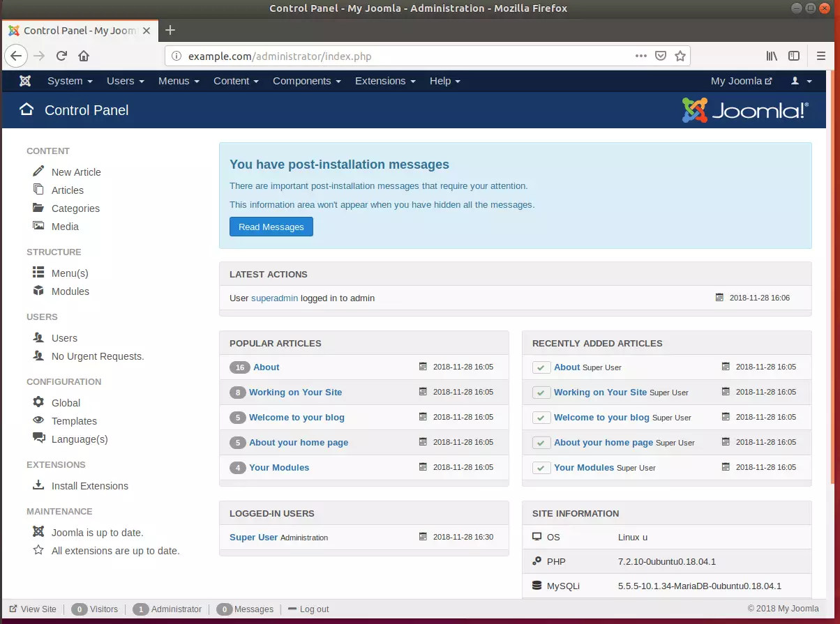Viewport: 840px width, 624px height.
Task: Click Firefox back arrow button
Action: (x=17, y=56)
